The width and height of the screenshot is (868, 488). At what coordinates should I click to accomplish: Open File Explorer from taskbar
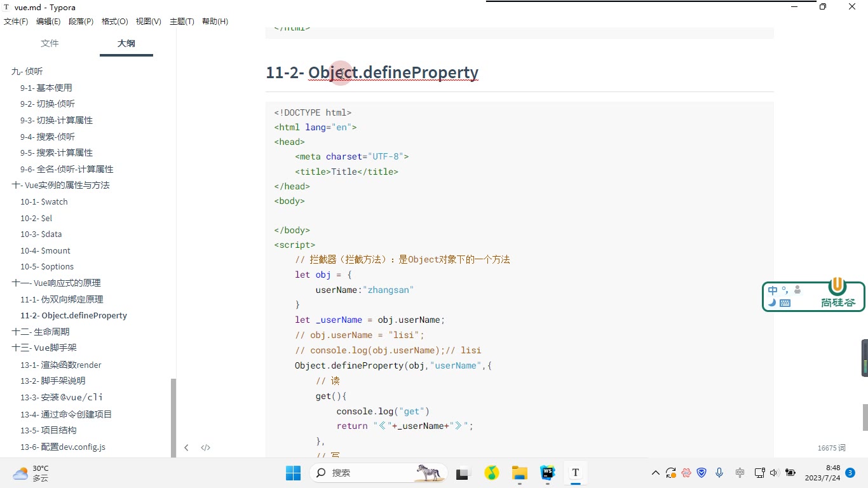[x=520, y=473]
